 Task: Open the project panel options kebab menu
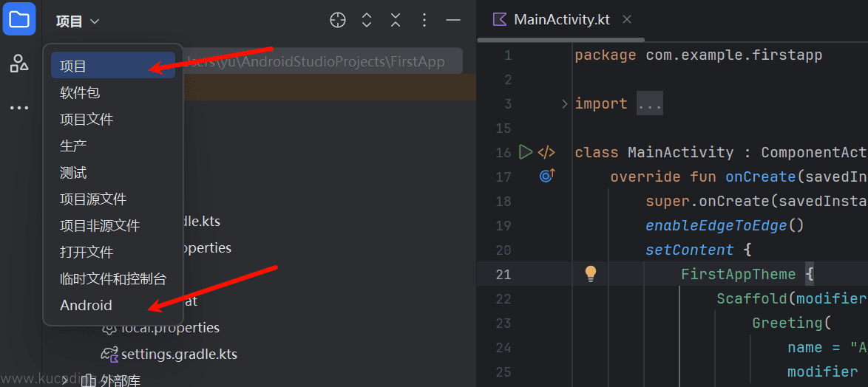click(424, 21)
